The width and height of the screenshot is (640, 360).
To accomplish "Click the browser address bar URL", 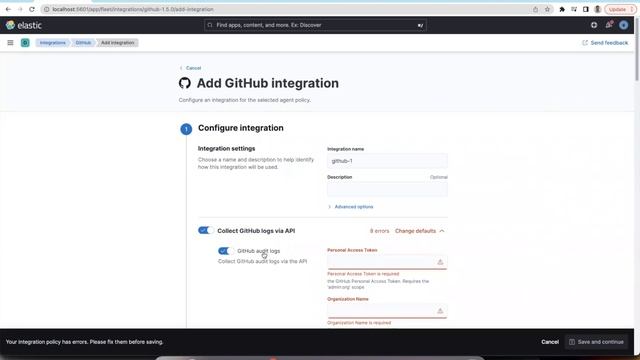I will (x=133, y=9).
